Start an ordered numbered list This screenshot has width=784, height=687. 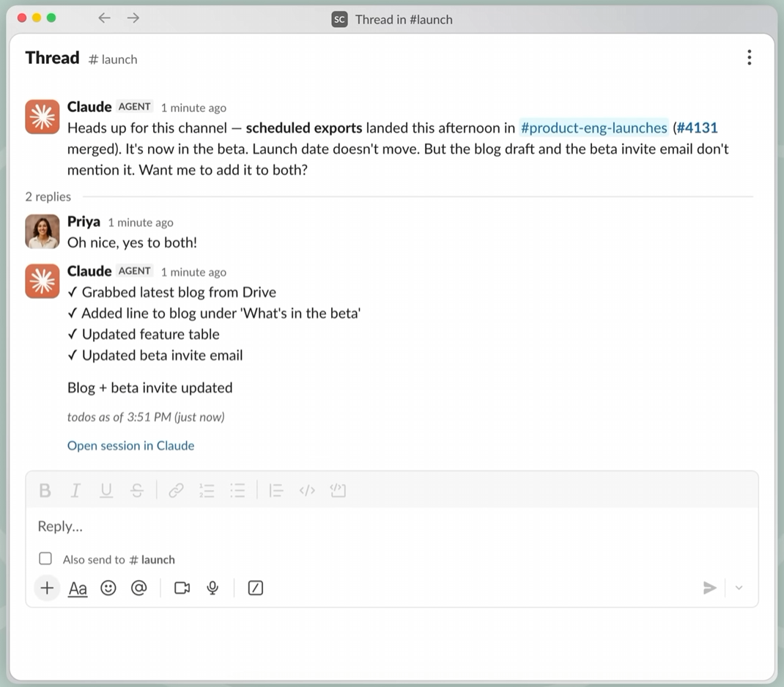coord(207,491)
